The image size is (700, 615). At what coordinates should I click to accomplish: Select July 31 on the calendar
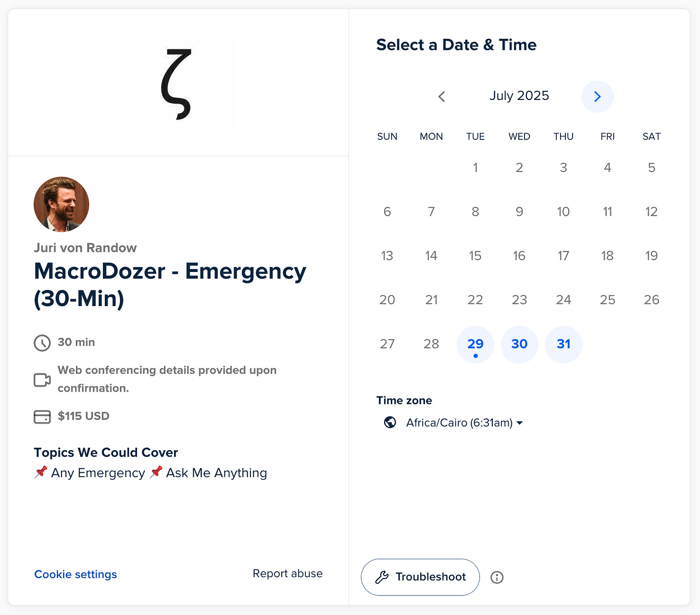tap(563, 344)
